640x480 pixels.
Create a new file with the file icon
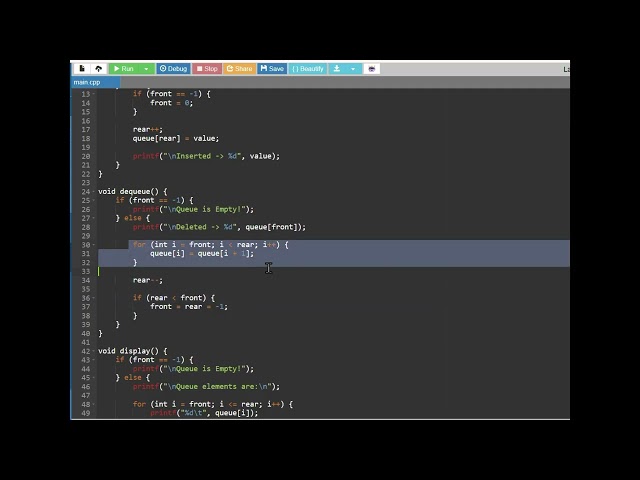(82, 69)
